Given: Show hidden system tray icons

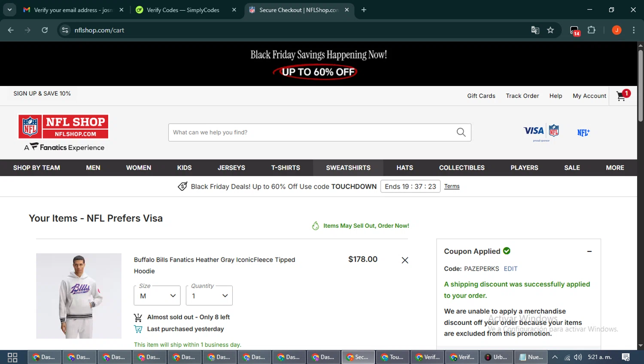Looking at the screenshot, I should click(x=555, y=357).
